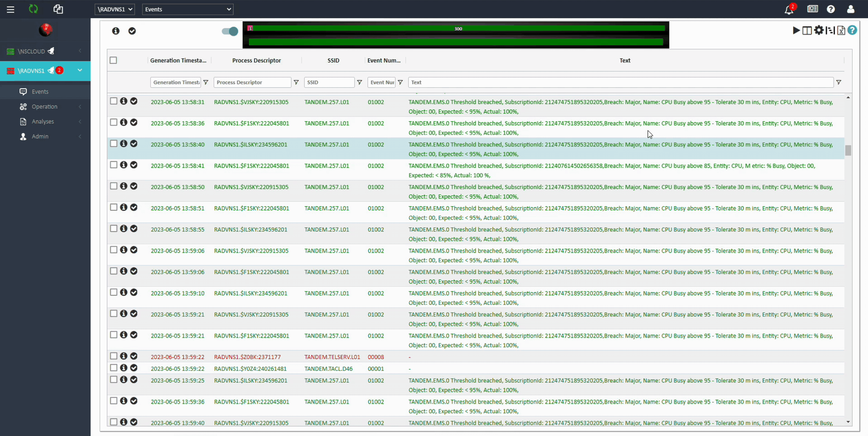
Task: Export events to Excel file icon
Action: click(x=841, y=30)
